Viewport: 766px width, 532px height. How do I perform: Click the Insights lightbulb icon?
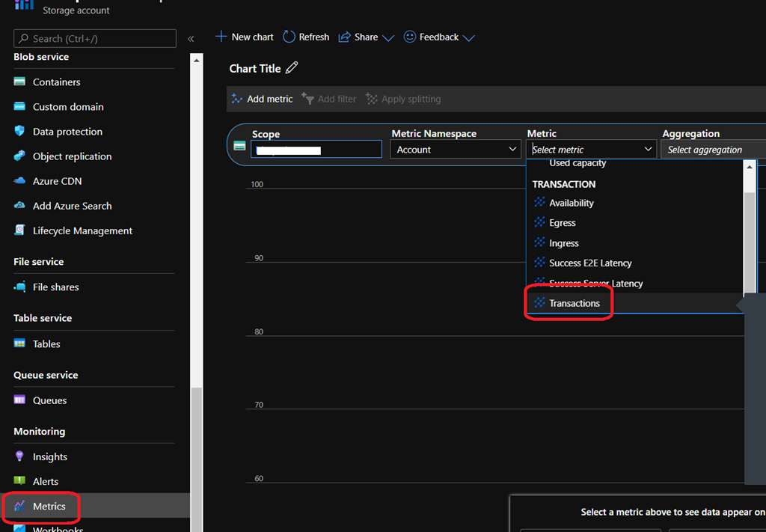click(19, 456)
